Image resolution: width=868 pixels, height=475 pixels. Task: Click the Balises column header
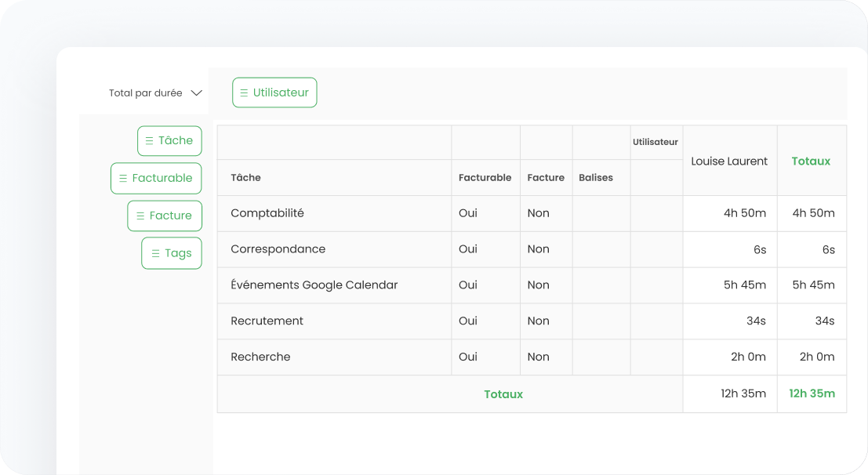tap(596, 178)
